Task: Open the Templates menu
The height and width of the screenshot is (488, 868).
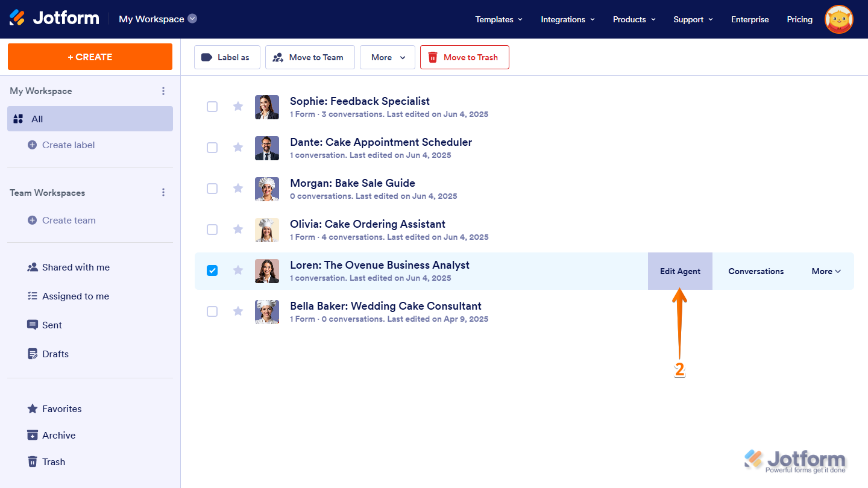Action: point(498,19)
